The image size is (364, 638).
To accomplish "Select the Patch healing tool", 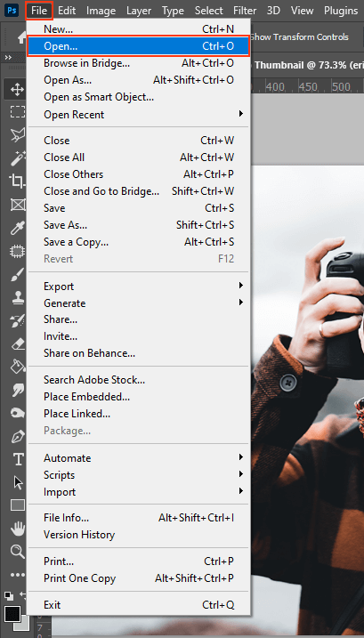I will click(x=18, y=252).
